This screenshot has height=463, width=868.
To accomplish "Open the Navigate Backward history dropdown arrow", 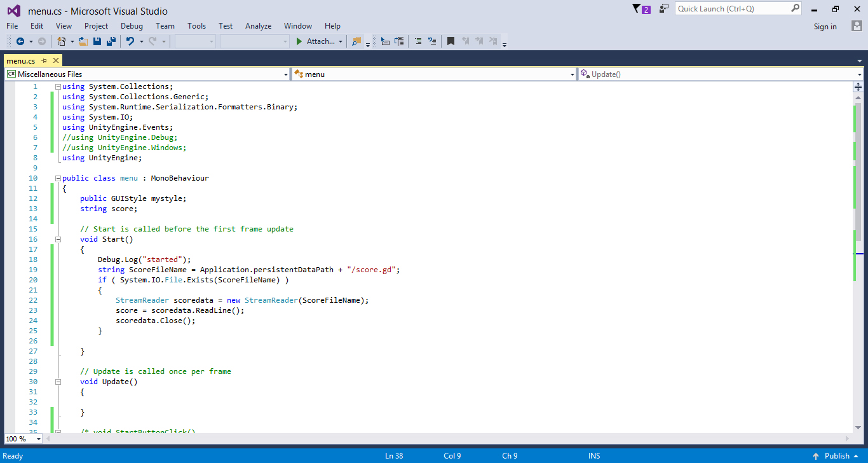I will [31, 41].
